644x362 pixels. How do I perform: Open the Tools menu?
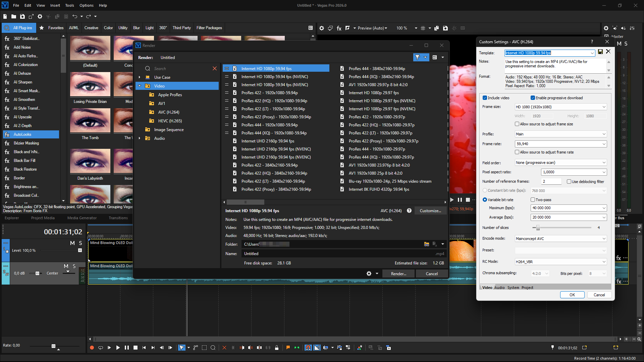coord(70,5)
